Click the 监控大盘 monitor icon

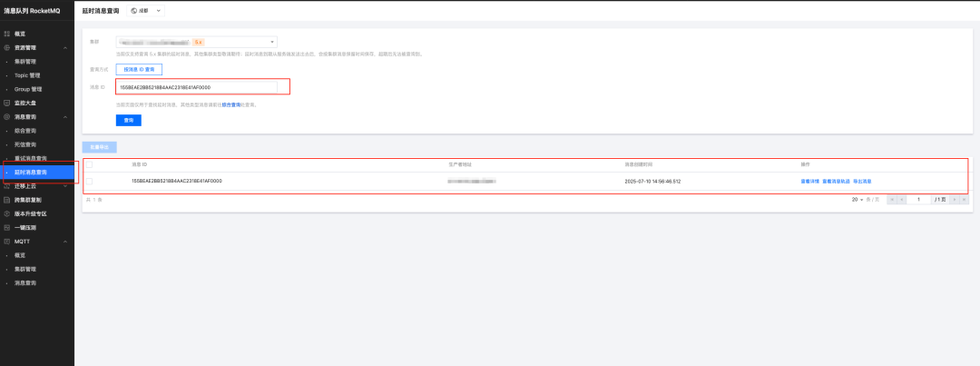pyautogui.click(x=7, y=103)
